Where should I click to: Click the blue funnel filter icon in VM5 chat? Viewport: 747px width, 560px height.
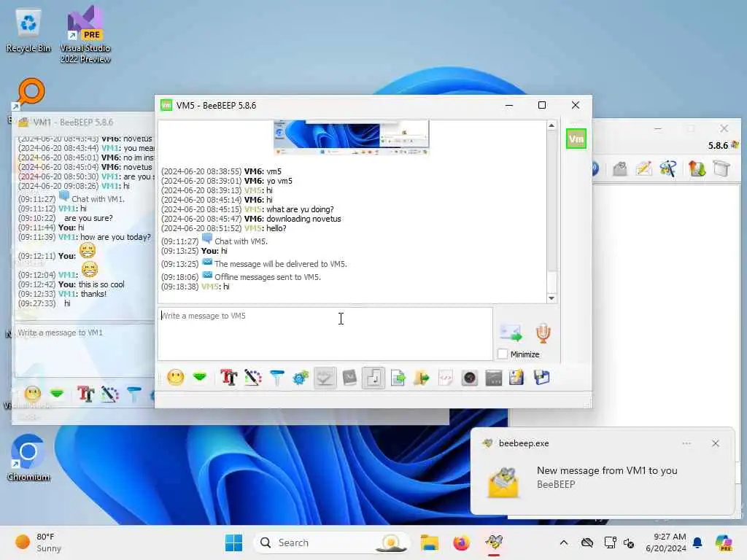[276, 378]
